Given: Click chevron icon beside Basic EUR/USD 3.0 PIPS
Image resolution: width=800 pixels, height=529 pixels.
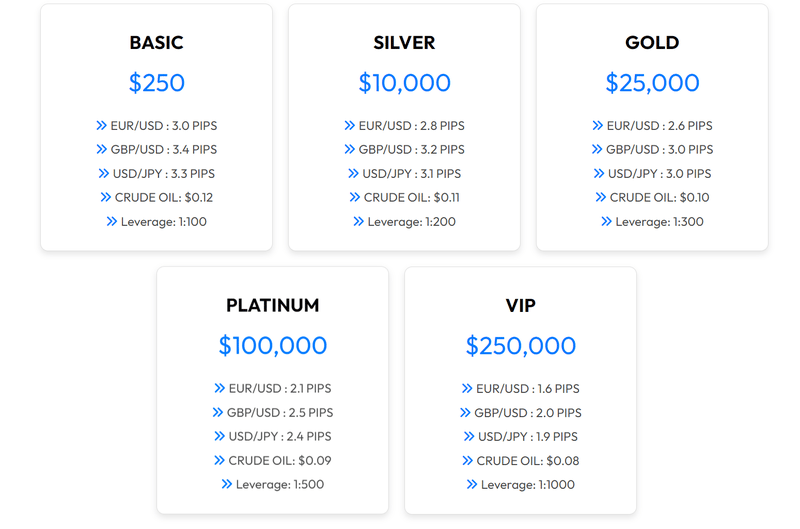Looking at the screenshot, I should click(x=101, y=126).
